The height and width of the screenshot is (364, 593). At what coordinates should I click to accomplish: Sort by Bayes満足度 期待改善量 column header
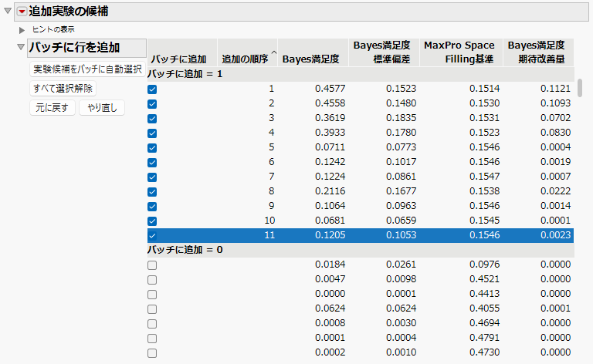pos(538,52)
